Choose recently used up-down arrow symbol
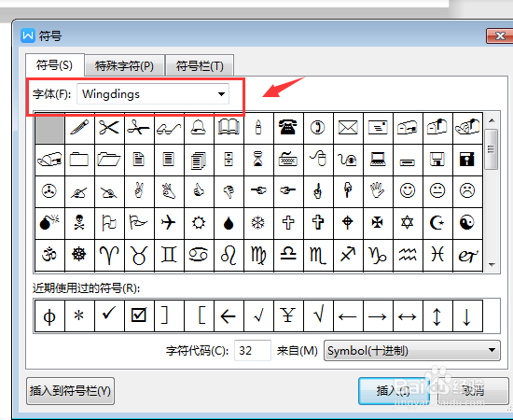The width and height of the screenshot is (513, 420). click(x=437, y=315)
